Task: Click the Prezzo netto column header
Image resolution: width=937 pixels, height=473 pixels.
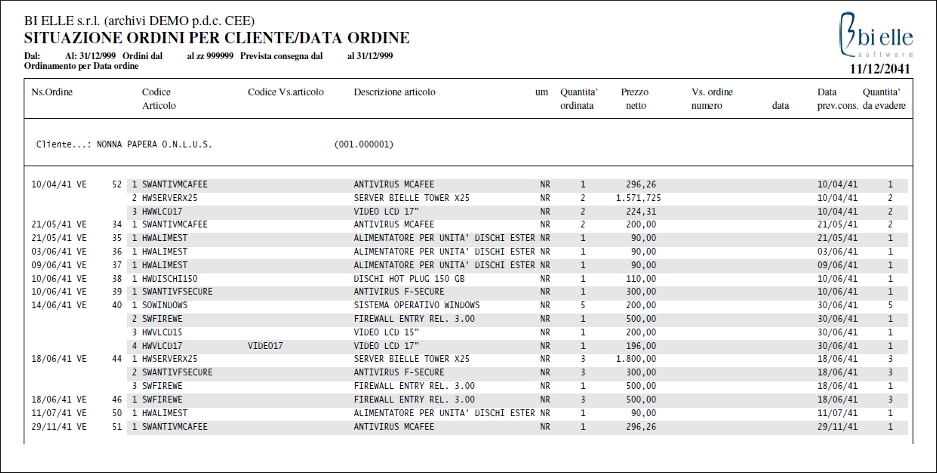Action: [635, 99]
